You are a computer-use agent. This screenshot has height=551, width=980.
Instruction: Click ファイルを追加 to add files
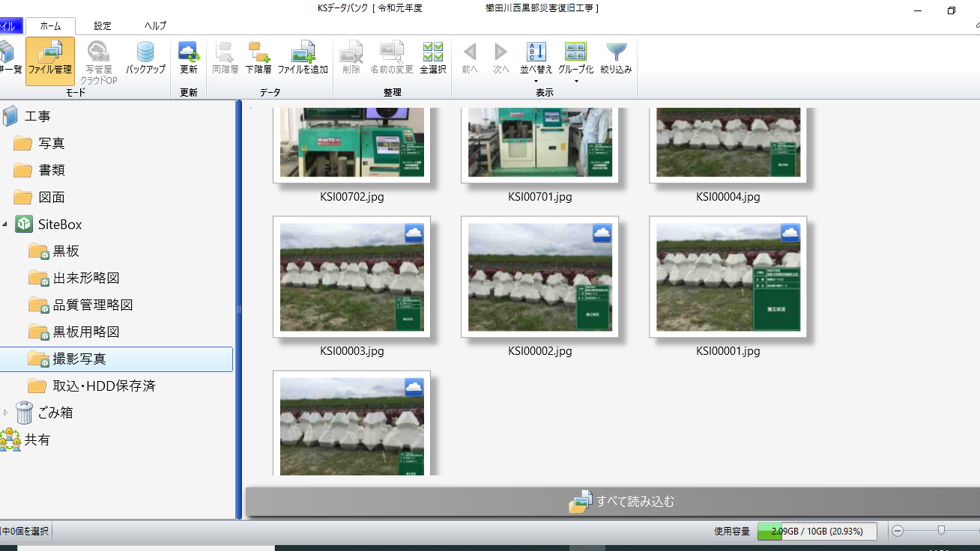[x=303, y=56]
